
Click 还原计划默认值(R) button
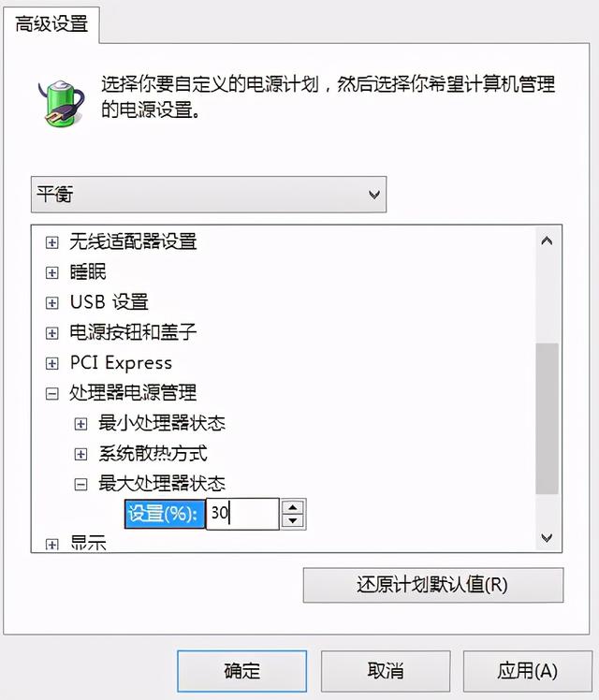coord(433,585)
